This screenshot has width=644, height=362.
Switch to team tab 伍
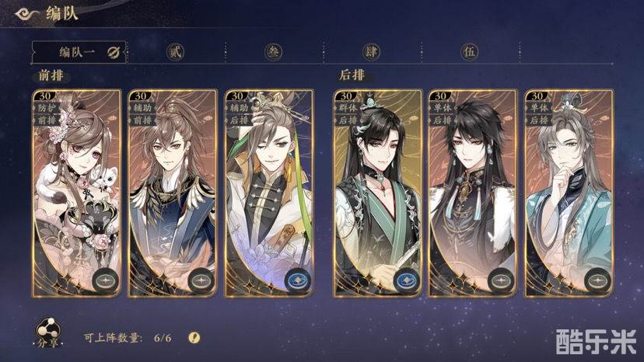469,52
